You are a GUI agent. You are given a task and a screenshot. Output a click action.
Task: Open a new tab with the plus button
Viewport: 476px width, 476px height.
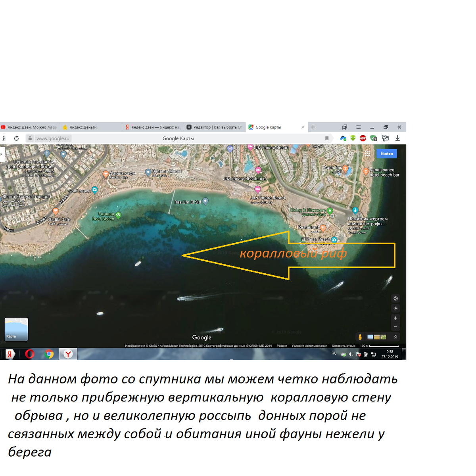point(313,127)
